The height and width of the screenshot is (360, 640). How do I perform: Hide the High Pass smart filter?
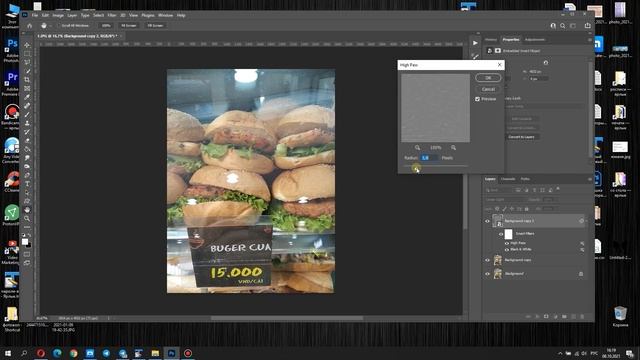507,243
